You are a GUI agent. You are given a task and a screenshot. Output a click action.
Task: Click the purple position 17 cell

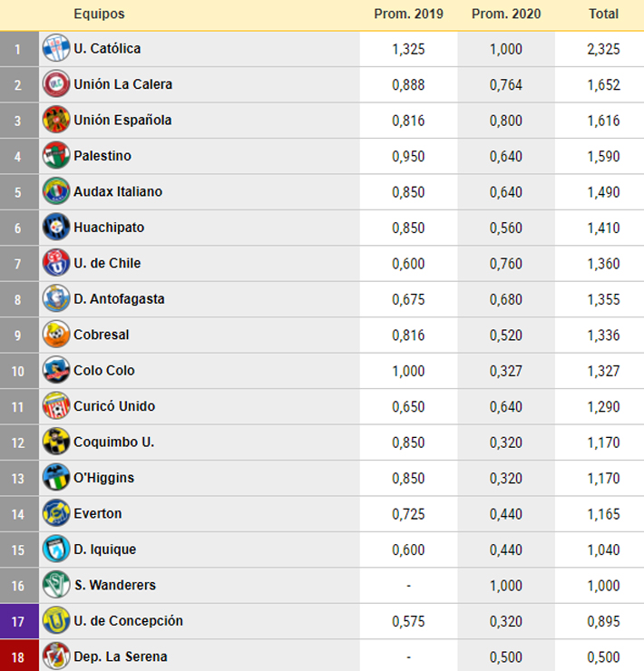[19, 621]
